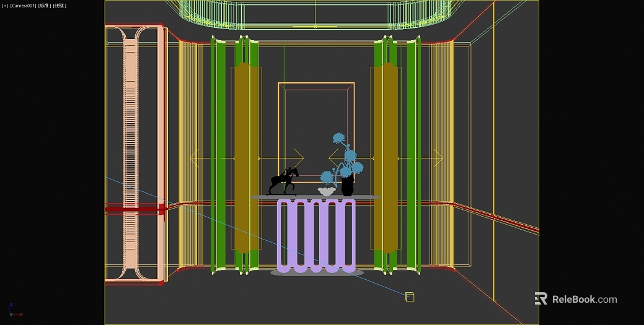Image resolution: width=644 pixels, height=325 pixels.
Task: Click the XYZ axis gizmo
Action: point(15,310)
